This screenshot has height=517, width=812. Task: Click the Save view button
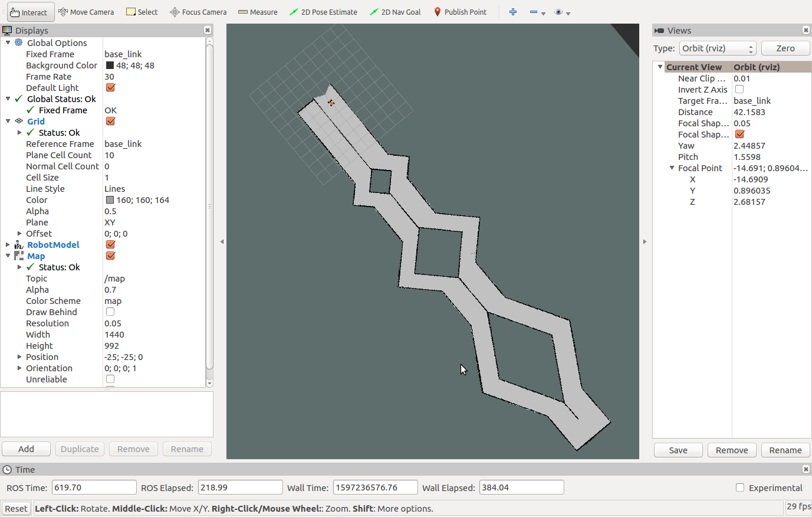pyautogui.click(x=678, y=450)
